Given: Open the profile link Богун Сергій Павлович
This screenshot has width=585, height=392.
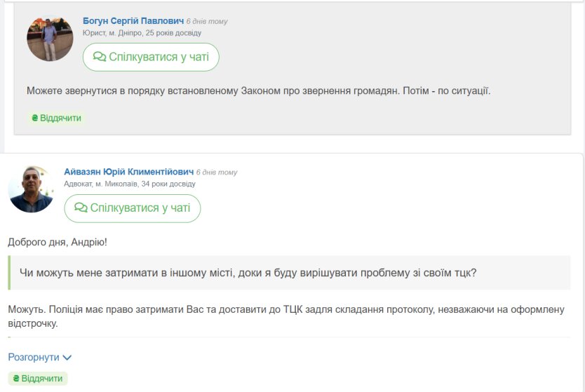Looking at the screenshot, I should coord(133,21).
